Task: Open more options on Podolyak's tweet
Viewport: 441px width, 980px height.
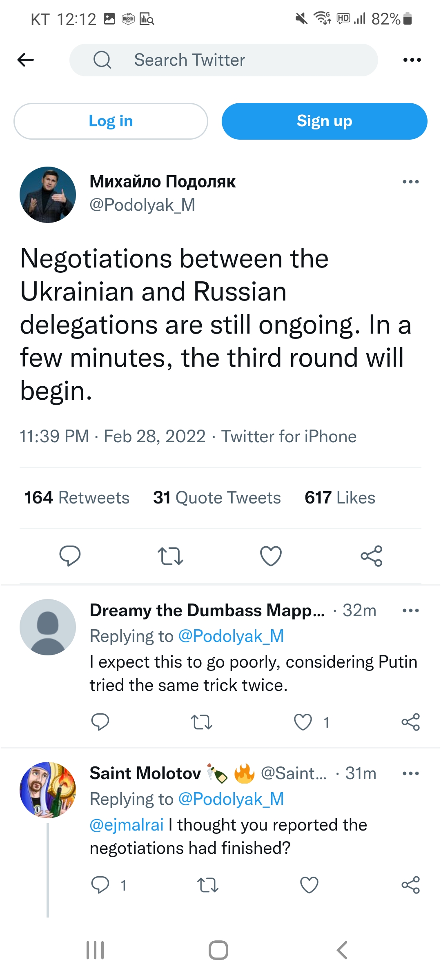Action: [410, 182]
